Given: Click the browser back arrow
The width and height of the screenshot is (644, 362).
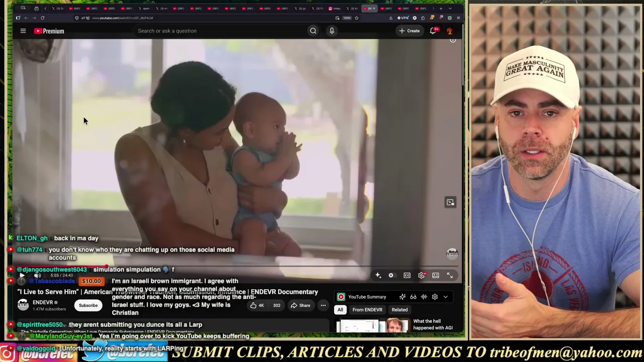Looking at the screenshot, I should point(26,18).
